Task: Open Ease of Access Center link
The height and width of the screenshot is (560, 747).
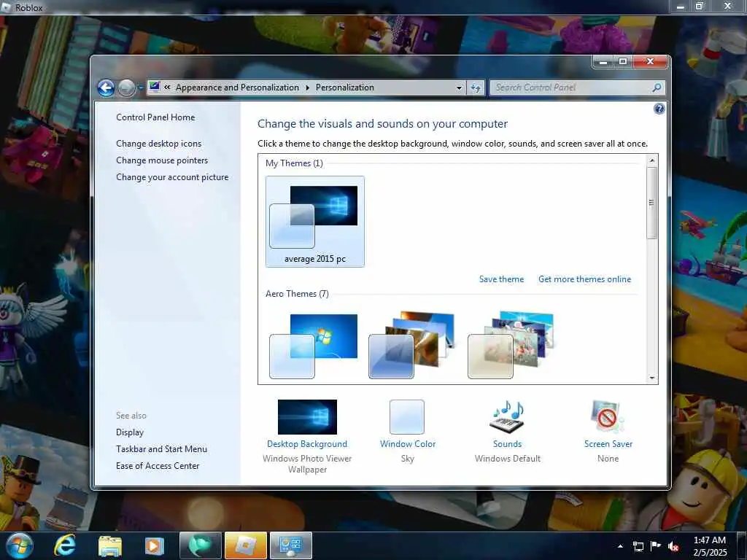Action: tap(158, 466)
